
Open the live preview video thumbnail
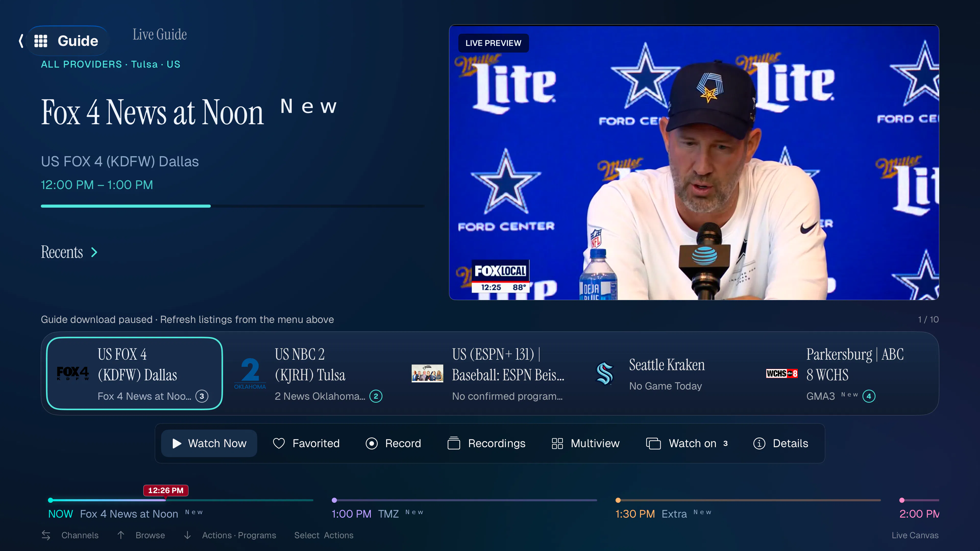click(694, 162)
